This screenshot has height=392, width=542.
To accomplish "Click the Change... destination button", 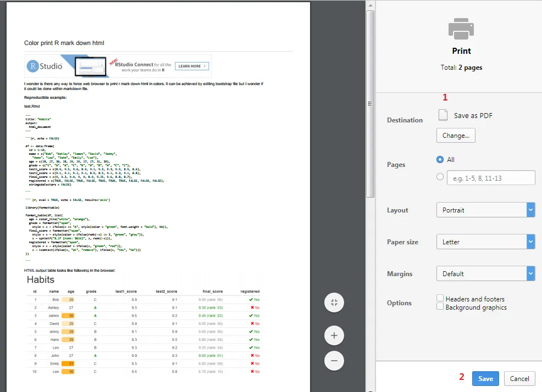I will pos(456,136).
